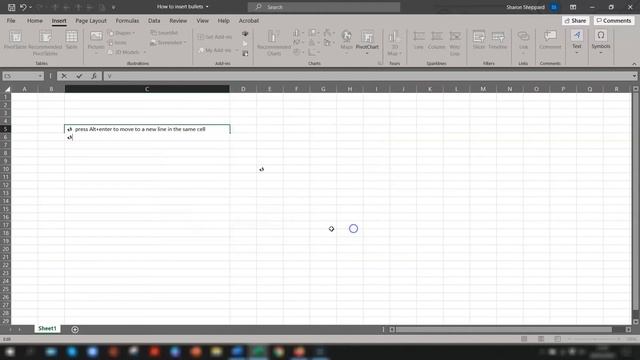Image resolution: width=640 pixels, height=360 pixels.
Task: Insert a Link
Action: (523, 42)
